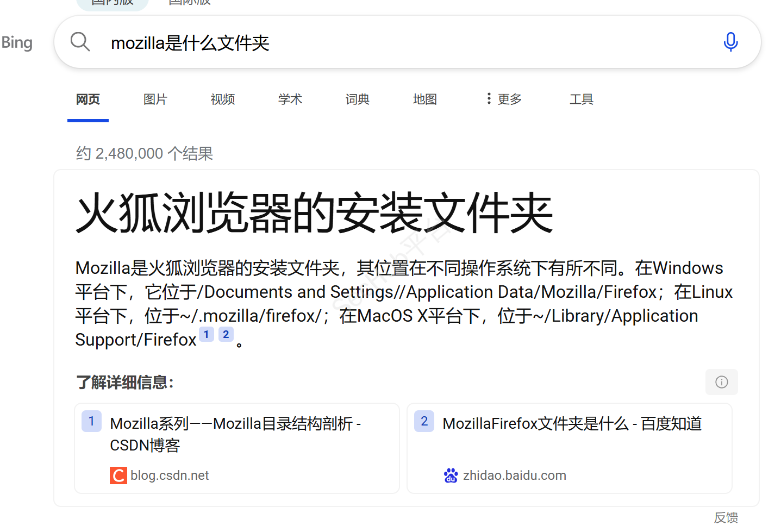
Task: Click the 反馈 feedback link
Action: click(x=726, y=517)
